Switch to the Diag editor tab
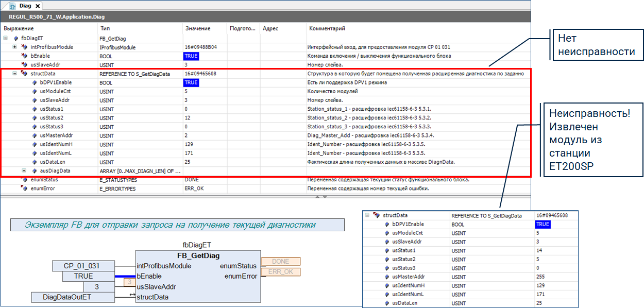Viewport: 644px width, 308px height. (24, 6)
